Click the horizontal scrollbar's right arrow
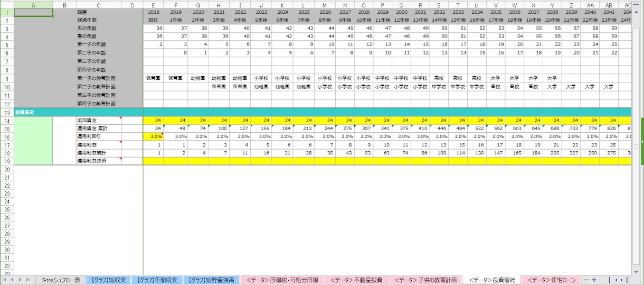 pos(622,280)
